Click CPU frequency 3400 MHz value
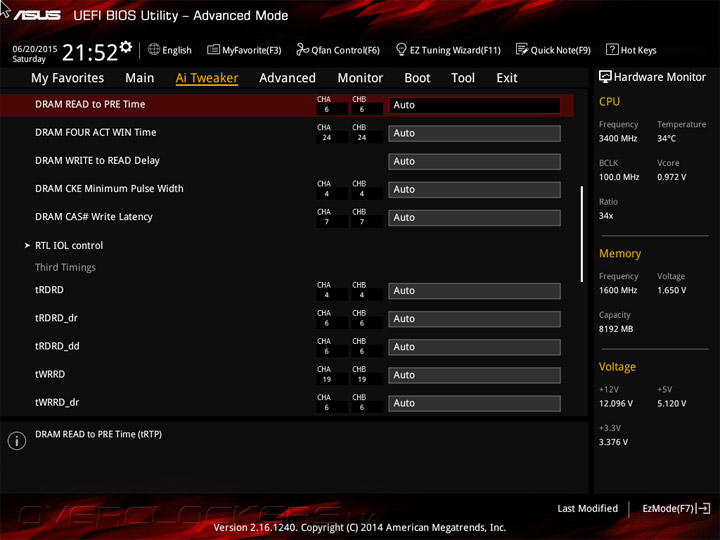The height and width of the screenshot is (540, 720). pyautogui.click(x=618, y=138)
